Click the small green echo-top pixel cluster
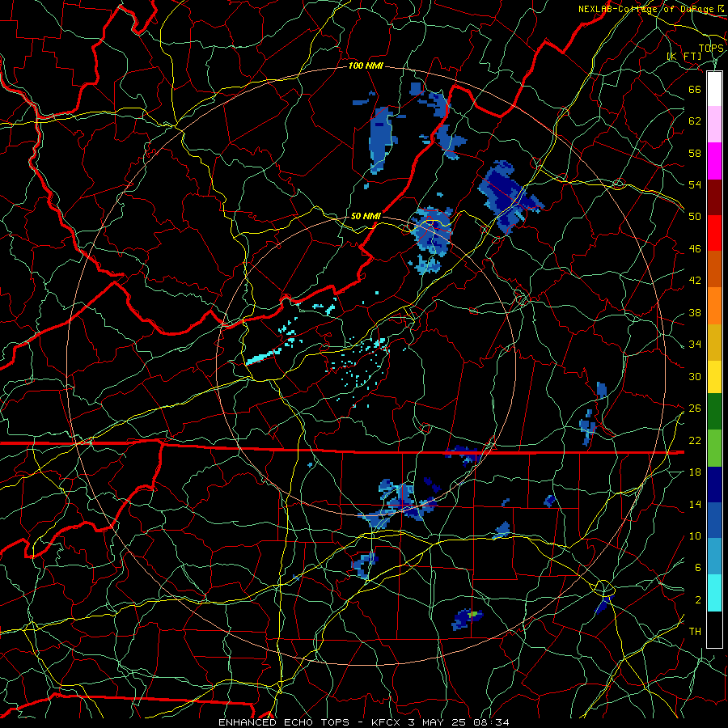This screenshot has width=728, height=728. coord(473,615)
